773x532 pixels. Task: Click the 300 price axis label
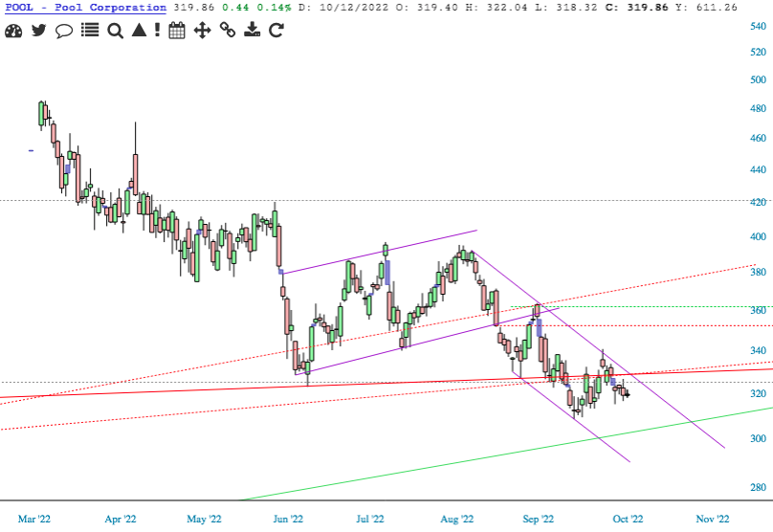pos(758,438)
